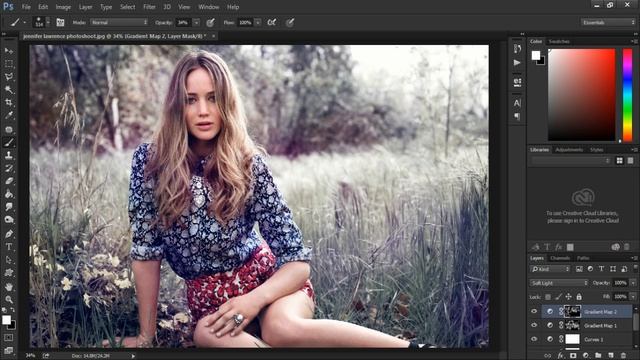
Task: Select the Path Selection tool
Action: coord(9,260)
